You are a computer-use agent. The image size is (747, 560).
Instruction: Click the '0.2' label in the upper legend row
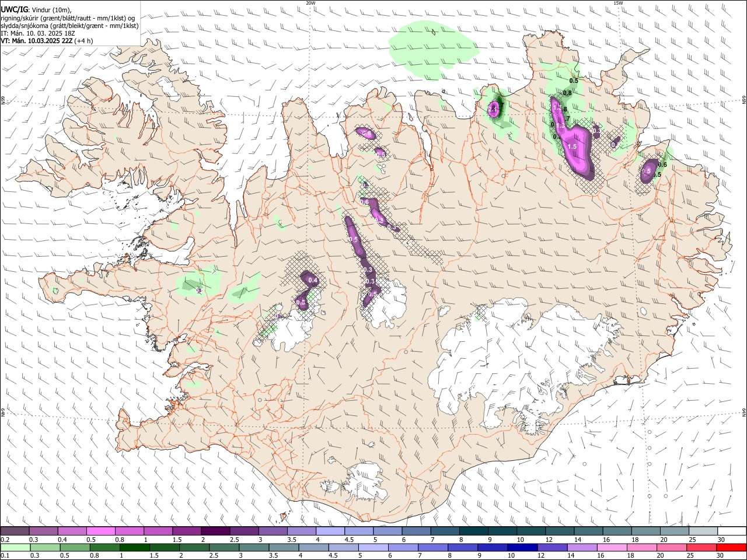(x=5, y=540)
